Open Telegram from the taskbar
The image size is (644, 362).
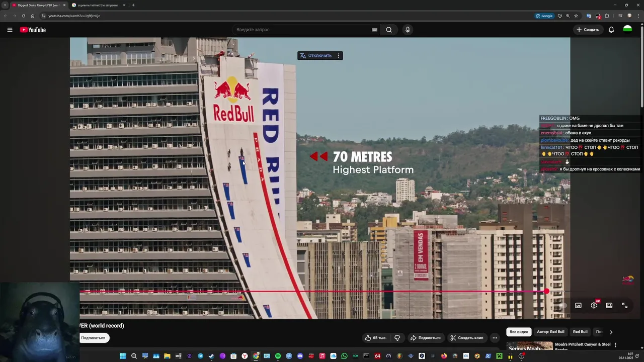click(x=200, y=356)
